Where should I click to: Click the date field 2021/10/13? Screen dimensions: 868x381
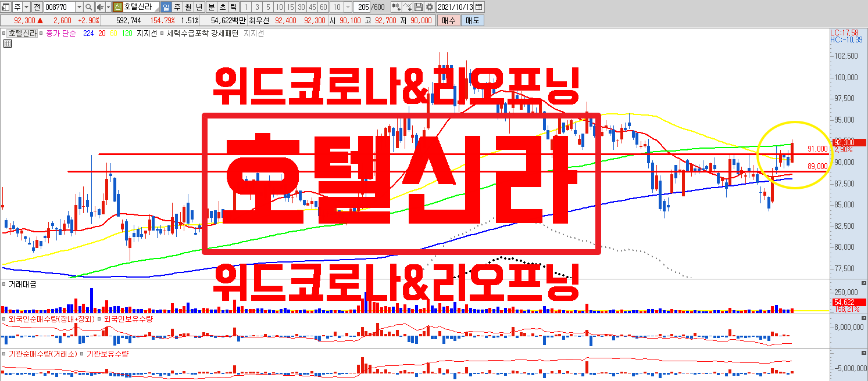tap(455, 7)
